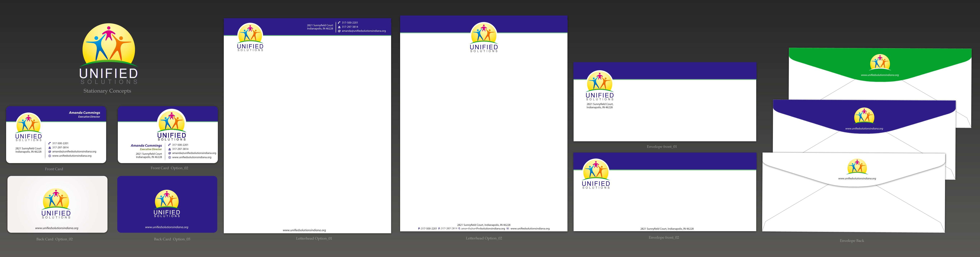The width and height of the screenshot is (980, 257).
Task: Click the logo on the green envelope flap
Action: pos(880,63)
